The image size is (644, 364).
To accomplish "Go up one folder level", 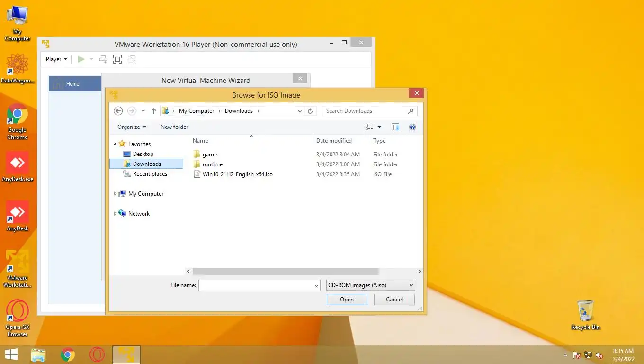I will [x=154, y=111].
